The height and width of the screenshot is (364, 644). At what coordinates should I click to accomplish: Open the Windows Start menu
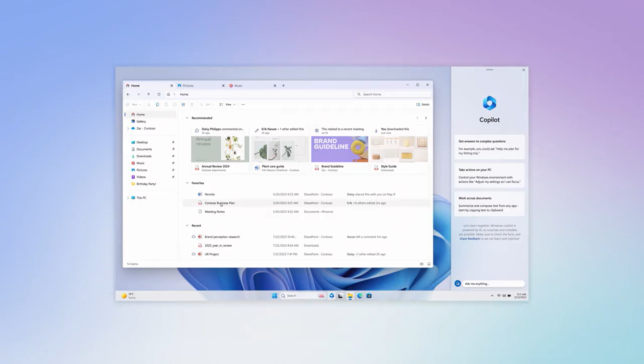(x=274, y=296)
